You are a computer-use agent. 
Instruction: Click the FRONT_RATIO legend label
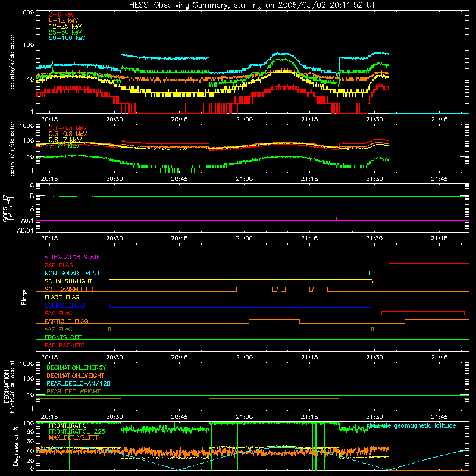click(x=68, y=425)
